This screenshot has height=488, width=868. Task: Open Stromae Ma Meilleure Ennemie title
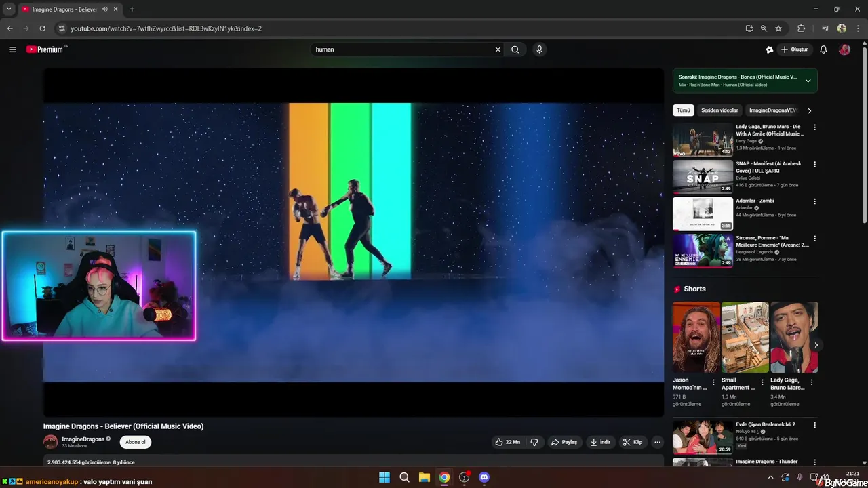pos(772,241)
